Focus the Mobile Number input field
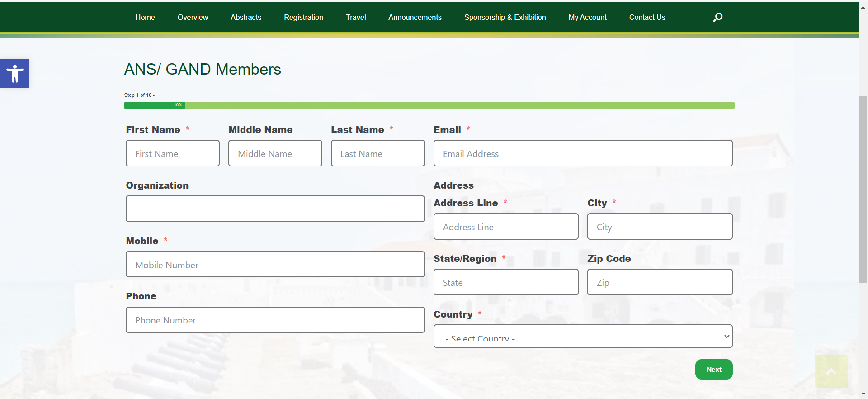868x399 pixels. pyautogui.click(x=275, y=265)
